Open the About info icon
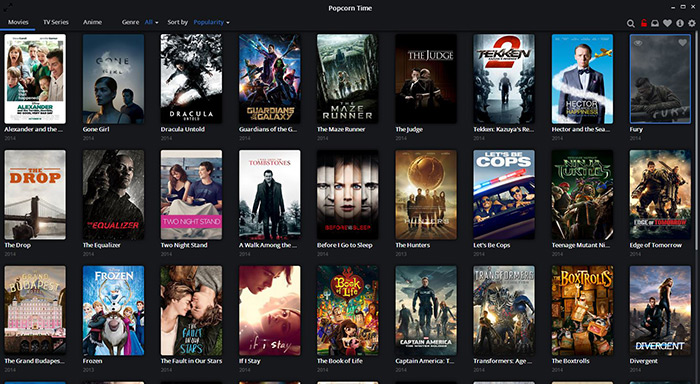This screenshot has width=700, height=384. (679, 23)
